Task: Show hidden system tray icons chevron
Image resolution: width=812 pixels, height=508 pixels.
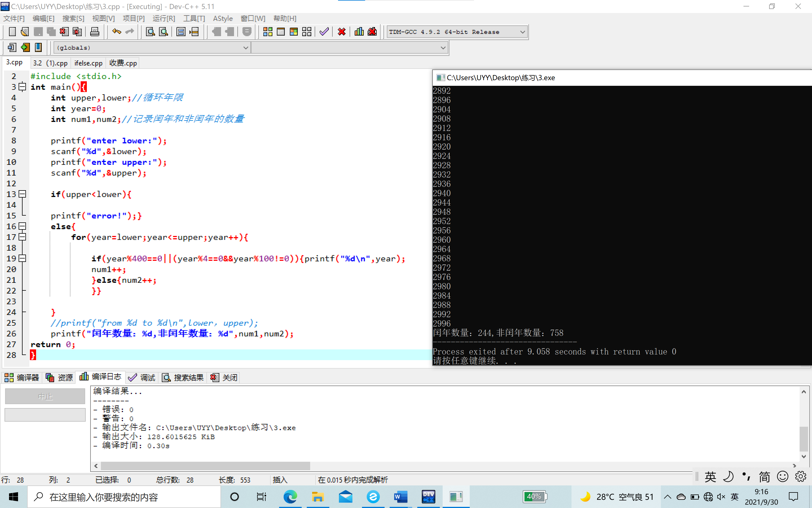Action: pos(667,497)
